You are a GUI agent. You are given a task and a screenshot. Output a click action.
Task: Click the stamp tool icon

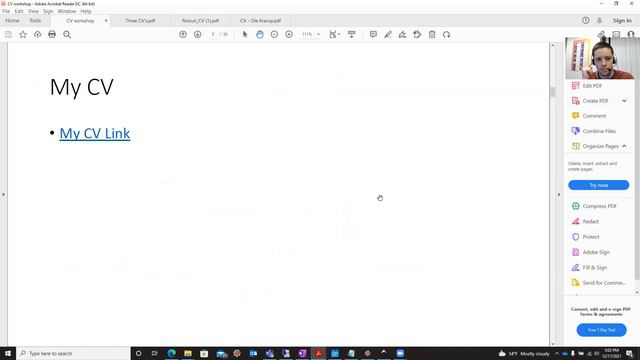tap(417, 35)
